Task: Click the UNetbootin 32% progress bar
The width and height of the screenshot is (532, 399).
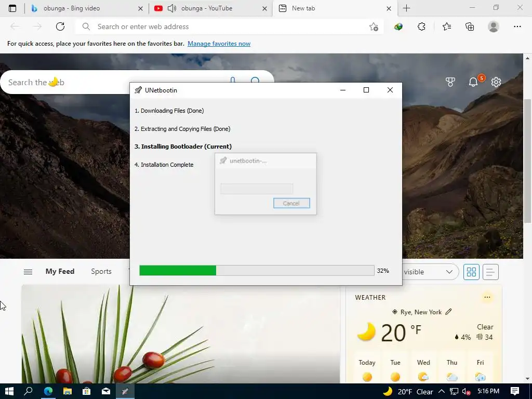Action: [x=257, y=270]
